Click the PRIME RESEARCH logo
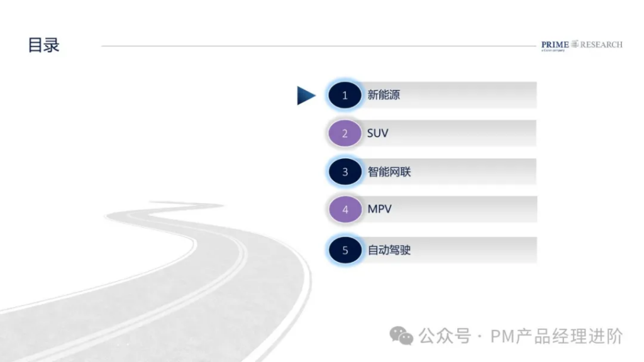644x362 pixels. [582, 45]
